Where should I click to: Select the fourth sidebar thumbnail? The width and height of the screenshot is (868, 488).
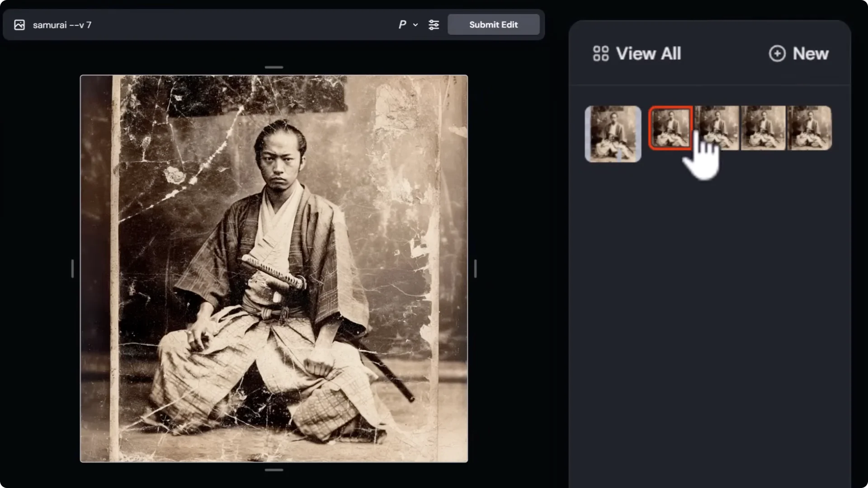(x=763, y=128)
